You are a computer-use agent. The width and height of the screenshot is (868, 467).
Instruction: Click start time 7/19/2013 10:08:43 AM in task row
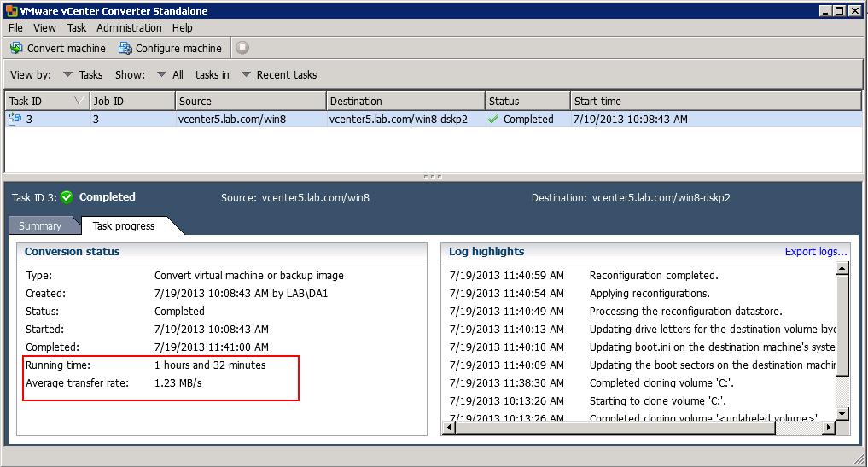(631, 120)
